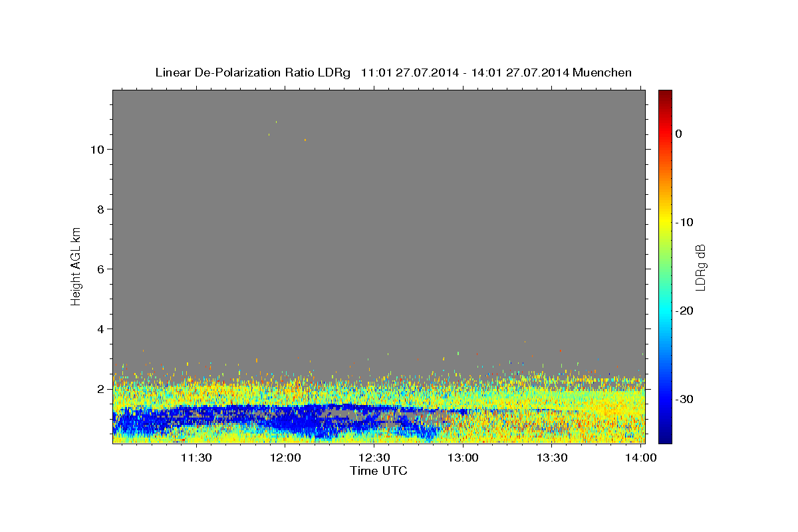Click the height label '8'

(x=100, y=209)
